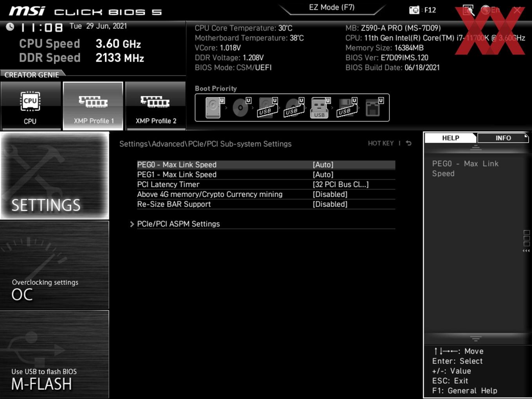532x399 pixels.
Task: Select the USB hard disk boot device icon
Action: [267, 108]
